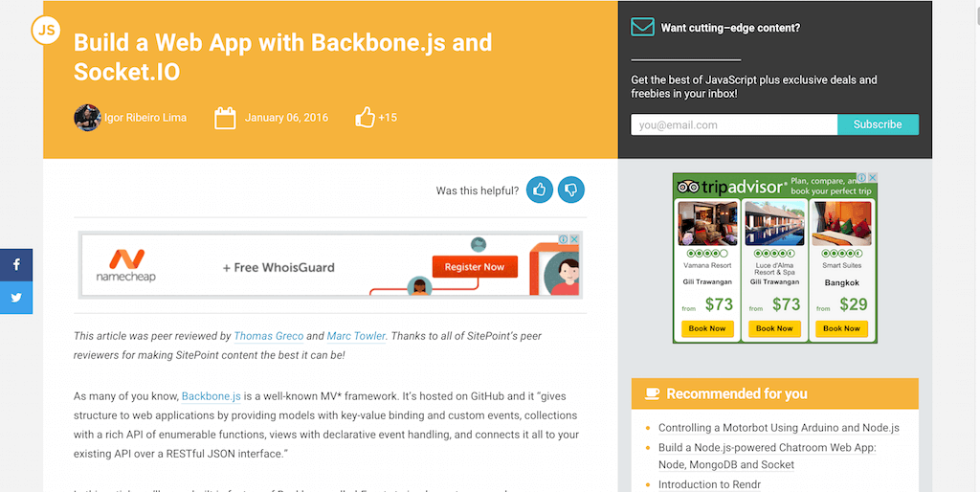Focus the you@email.com input field
980x492 pixels.
tap(734, 124)
